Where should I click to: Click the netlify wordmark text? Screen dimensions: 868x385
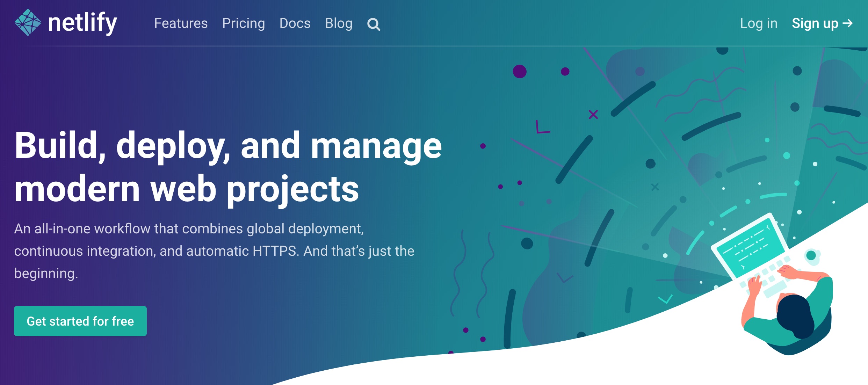pos(82,23)
